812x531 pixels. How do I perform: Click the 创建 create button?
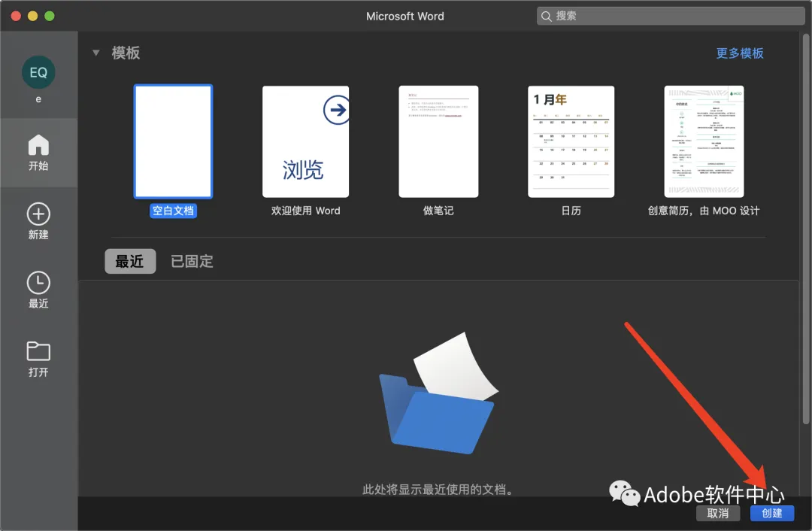pyautogui.click(x=772, y=514)
